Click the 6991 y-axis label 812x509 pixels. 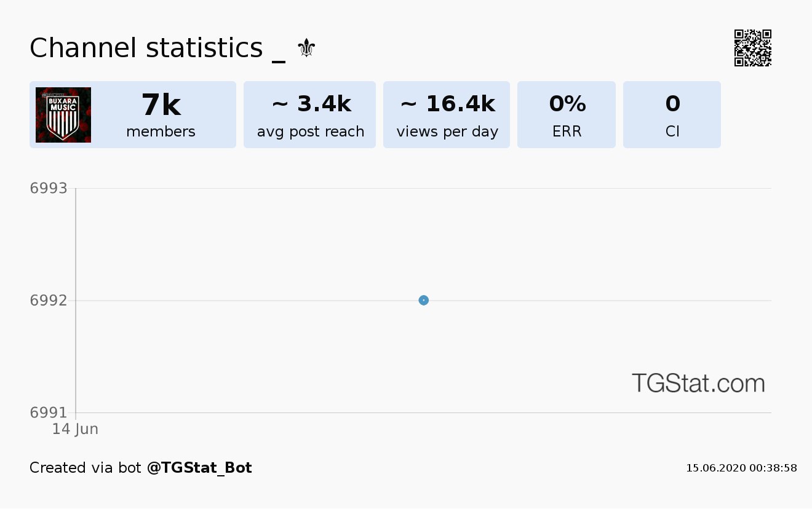(49, 412)
